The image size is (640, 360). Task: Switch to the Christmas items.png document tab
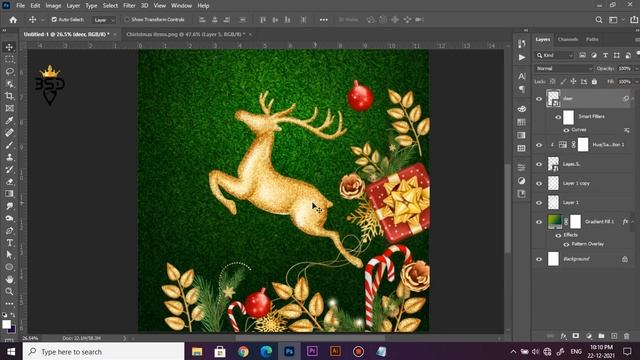coord(185,34)
